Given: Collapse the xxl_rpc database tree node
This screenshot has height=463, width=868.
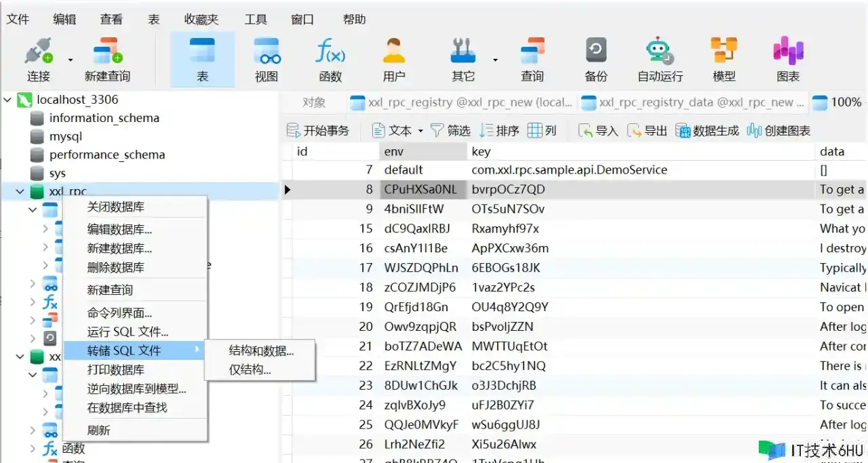Looking at the screenshot, I should coord(20,192).
